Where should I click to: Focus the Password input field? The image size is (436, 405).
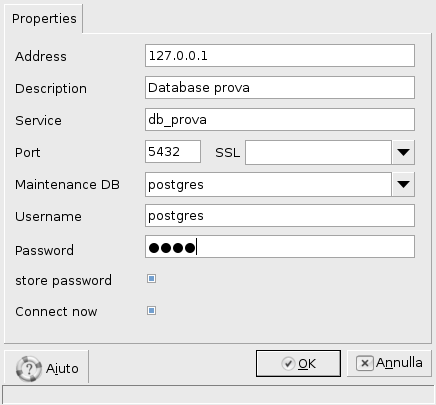(280, 247)
